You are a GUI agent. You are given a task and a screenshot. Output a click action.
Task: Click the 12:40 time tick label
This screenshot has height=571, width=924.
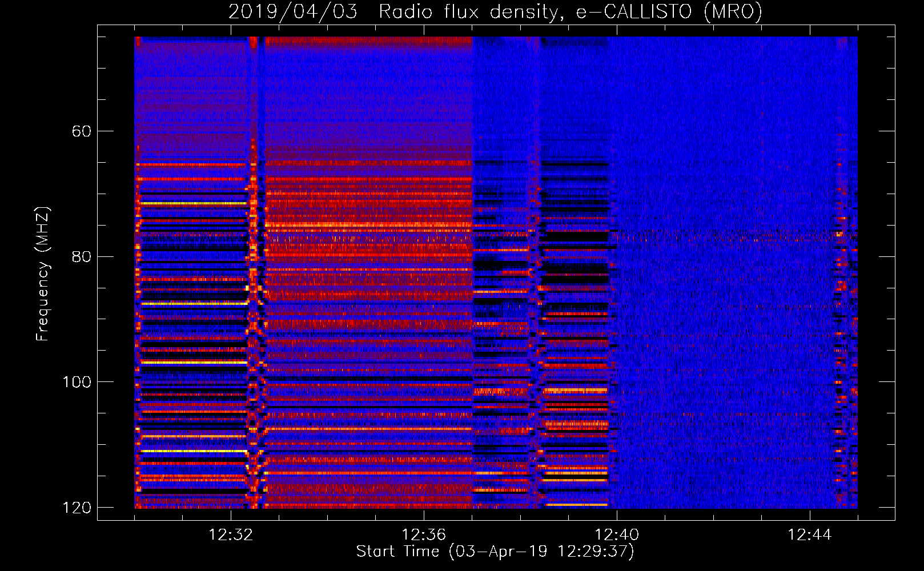pyautogui.click(x=617, y=535)
